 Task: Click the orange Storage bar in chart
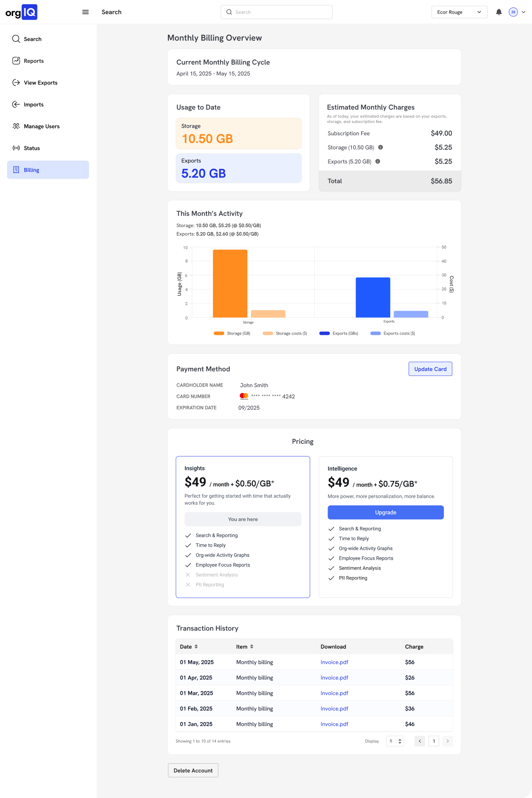(x=230, y=283)
